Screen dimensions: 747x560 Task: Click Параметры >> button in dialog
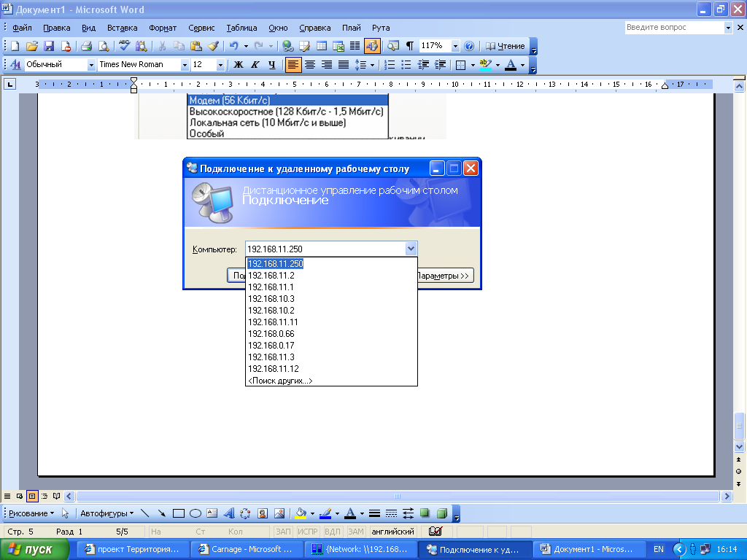point(445,276)
